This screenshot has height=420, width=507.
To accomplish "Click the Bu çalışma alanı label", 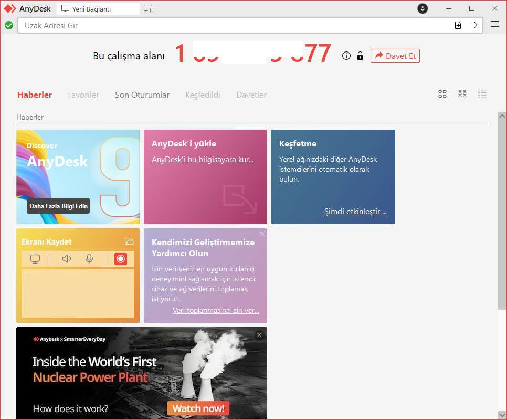I will pyautogui.click(x=129, y=56).
